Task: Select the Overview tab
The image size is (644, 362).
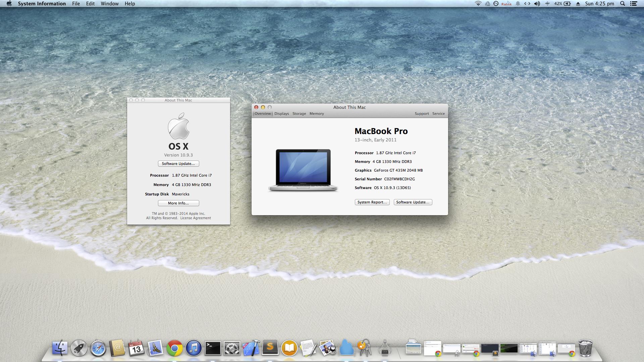Action: coord(263,114)
